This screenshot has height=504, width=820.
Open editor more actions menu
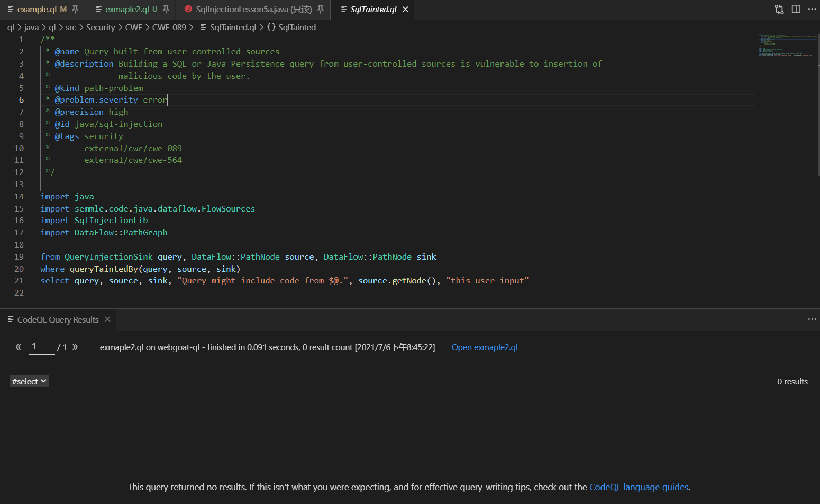pyautogui.click(x=812, y=10)
